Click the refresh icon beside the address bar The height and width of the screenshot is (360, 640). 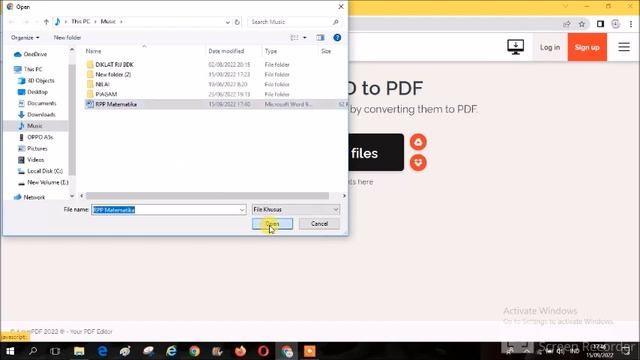tap(237, 22)
